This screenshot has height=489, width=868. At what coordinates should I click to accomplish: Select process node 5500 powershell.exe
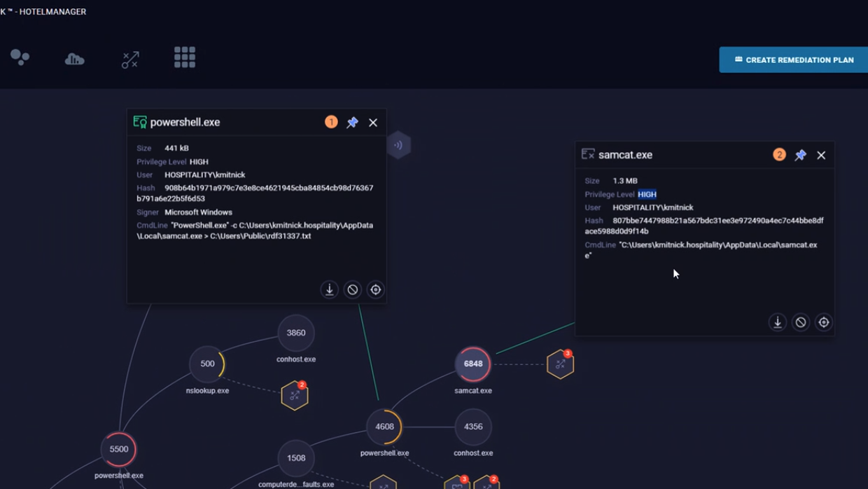tap(119, 449)
